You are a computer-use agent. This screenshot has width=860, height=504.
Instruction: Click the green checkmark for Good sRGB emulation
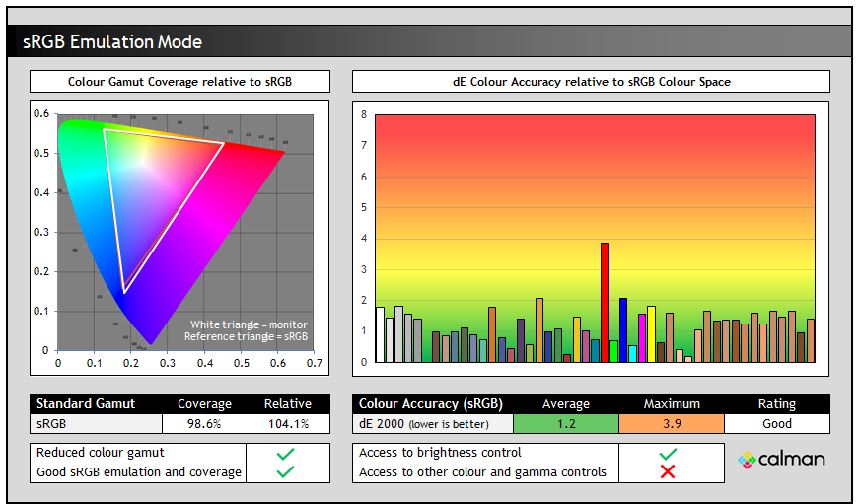pos(285,471)
